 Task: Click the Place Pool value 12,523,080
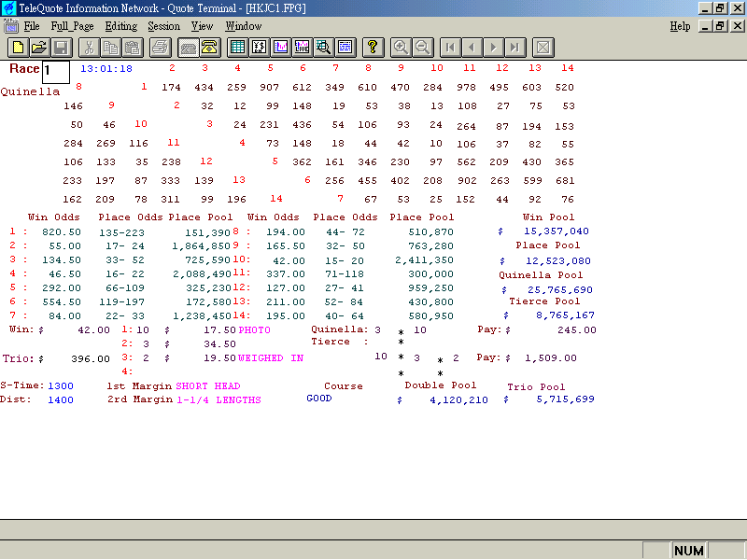coord(557,261)
